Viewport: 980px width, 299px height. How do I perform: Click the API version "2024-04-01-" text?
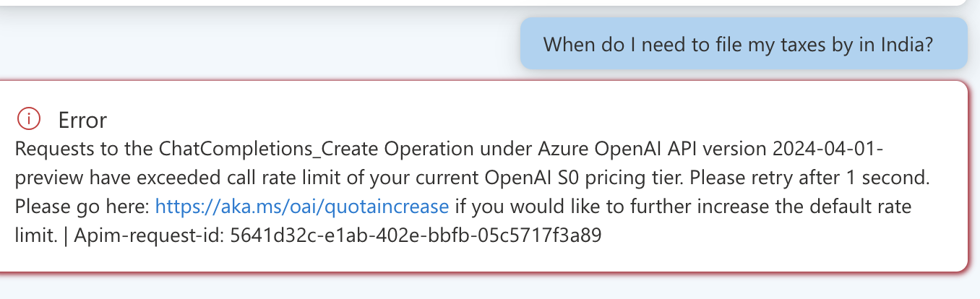[817, 149]
